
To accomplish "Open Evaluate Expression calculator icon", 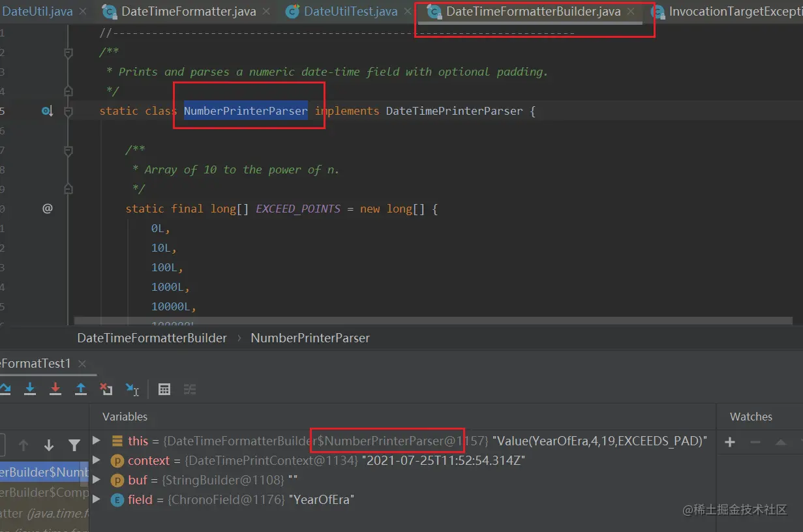I will tap(164, 389).
